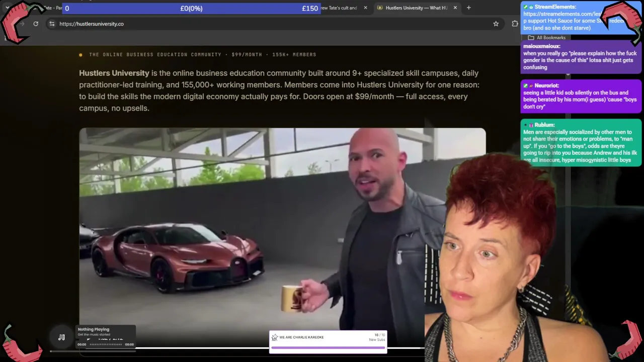Click the "THE ONLINE BUSINESS EDUCATION COMMUNITY" tagline
This screenshot has height=362, width=644.
point(155,54)
